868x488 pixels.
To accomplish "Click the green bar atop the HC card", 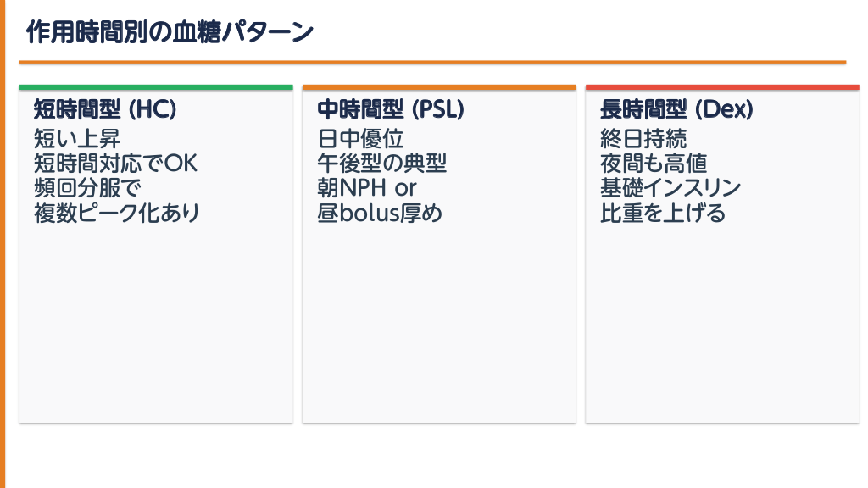I will pyautogui.click(x=156, y=87).
